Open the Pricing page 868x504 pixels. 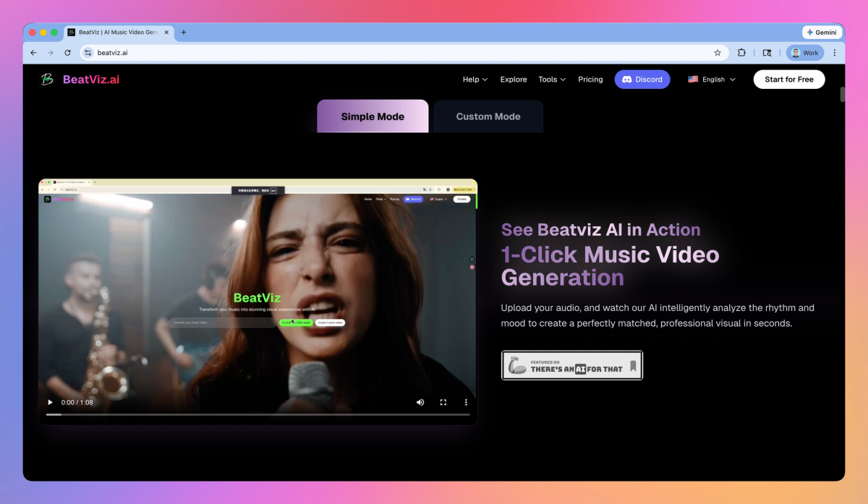pos(590,80)
